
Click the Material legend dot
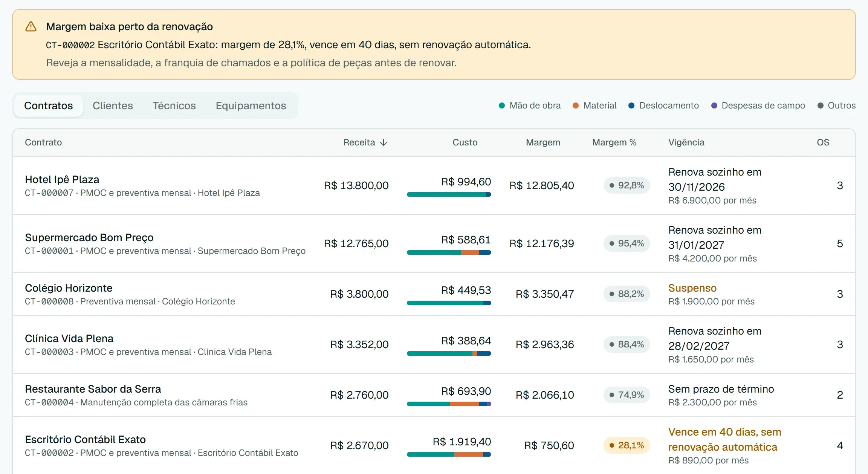pyautogui.click(x=575, y=106)
